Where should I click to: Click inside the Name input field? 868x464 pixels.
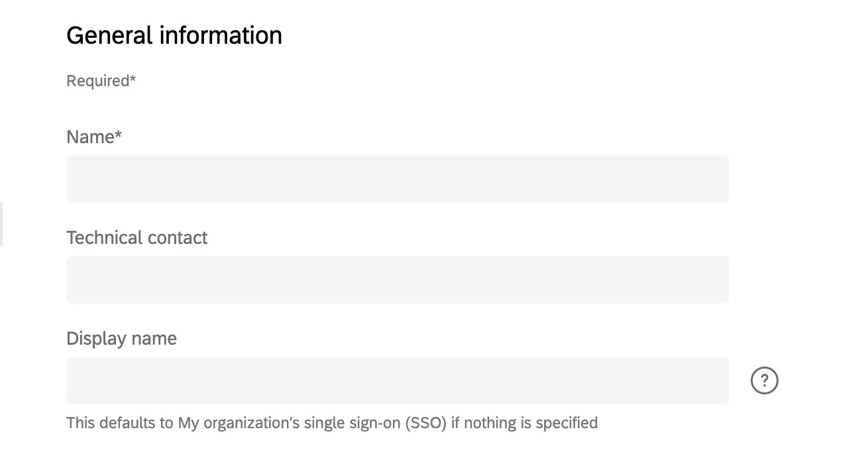pyautogui.click(x=397, y=178)
